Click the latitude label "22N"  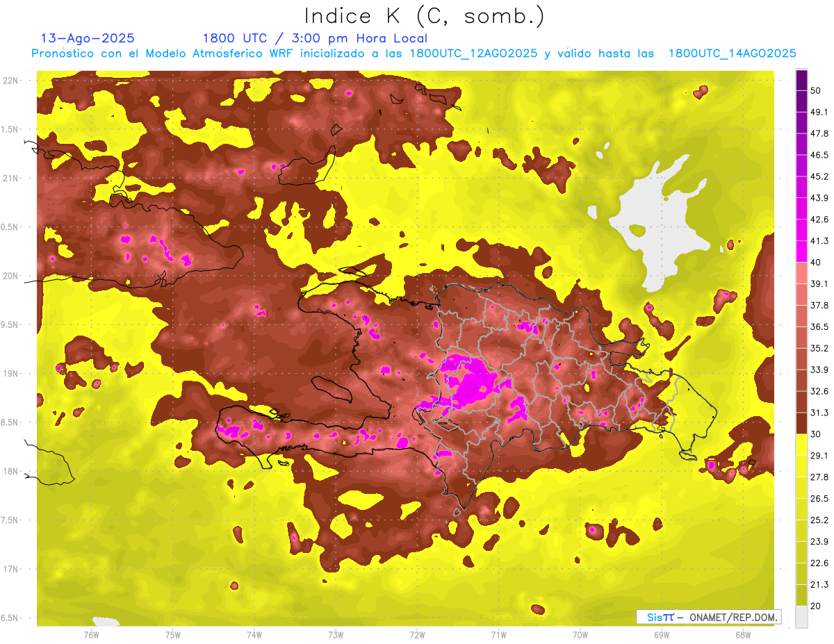click(11, 80)
